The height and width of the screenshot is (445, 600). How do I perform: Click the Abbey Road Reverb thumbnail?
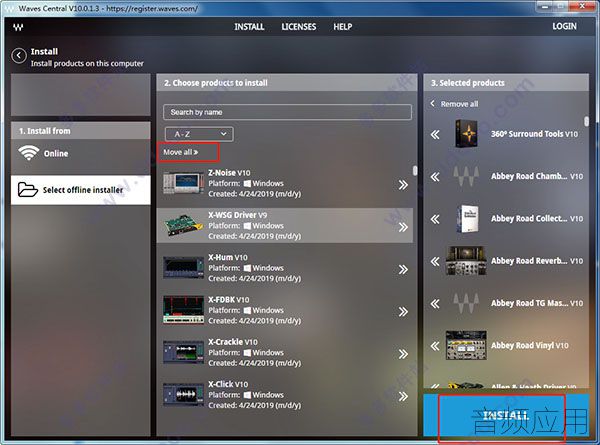coord(466,261)
